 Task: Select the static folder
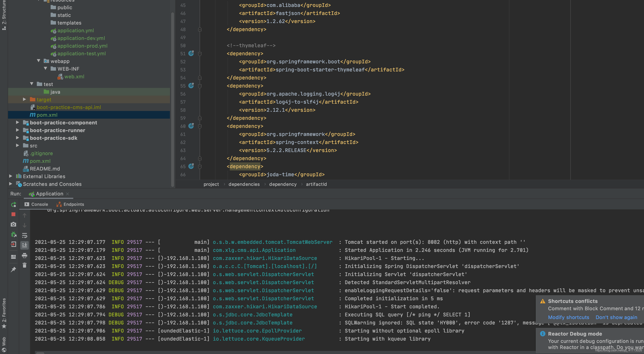(x=64, y=15)
